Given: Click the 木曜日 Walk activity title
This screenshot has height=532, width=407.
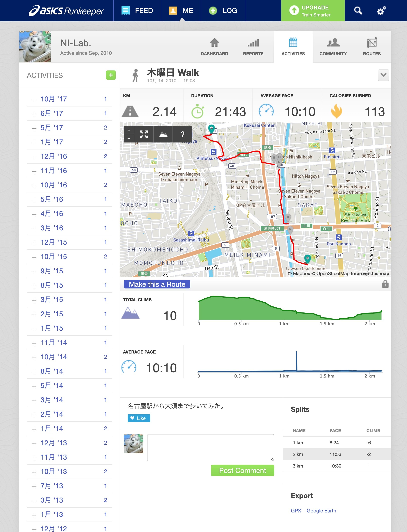Looking at the screenshot, I should (173, 73).
